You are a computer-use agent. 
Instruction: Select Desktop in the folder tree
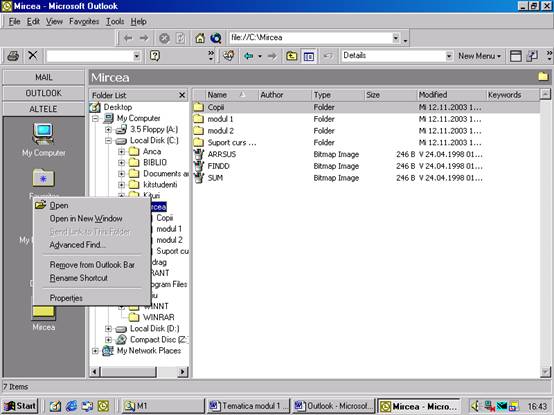click(x=118, y=107)
